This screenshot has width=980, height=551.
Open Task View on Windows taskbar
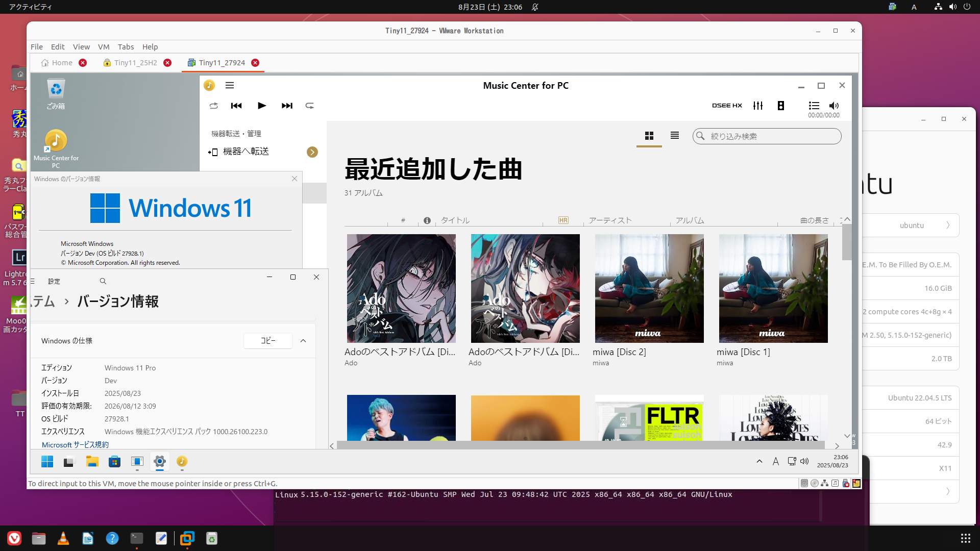point(69,462)
